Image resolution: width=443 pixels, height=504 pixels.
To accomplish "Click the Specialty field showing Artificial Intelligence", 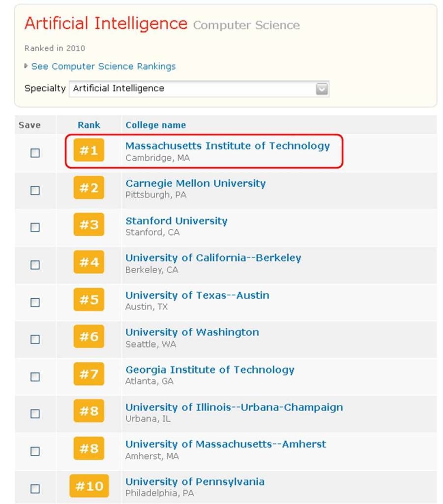I will pyautogui.click(x=192, y=89).
